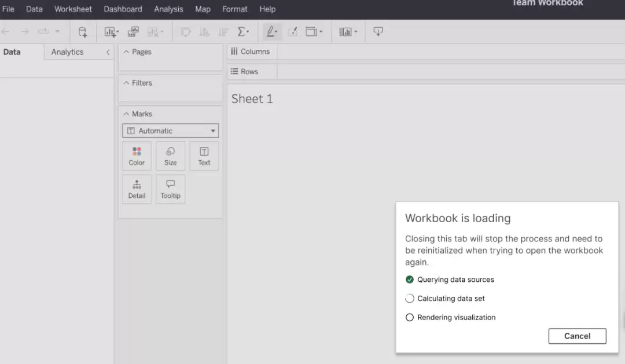Click the Duplicate sheet toolbar icon
625x364 pixels.
(x=133, y=32)
